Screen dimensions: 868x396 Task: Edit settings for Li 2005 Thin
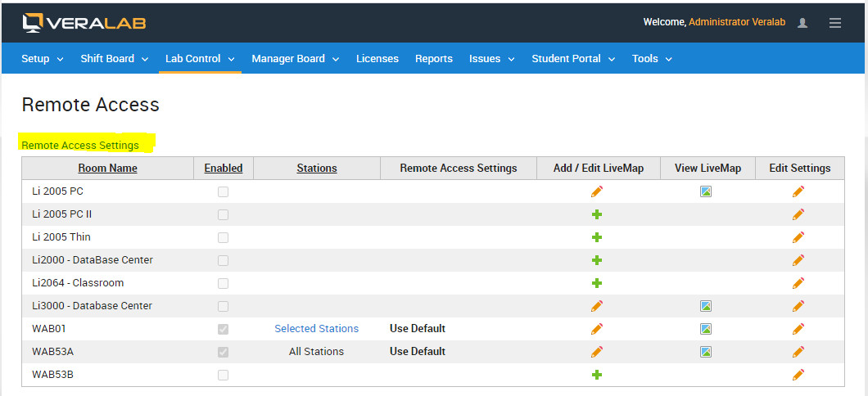pyautogui.click(x=798, y=237)
